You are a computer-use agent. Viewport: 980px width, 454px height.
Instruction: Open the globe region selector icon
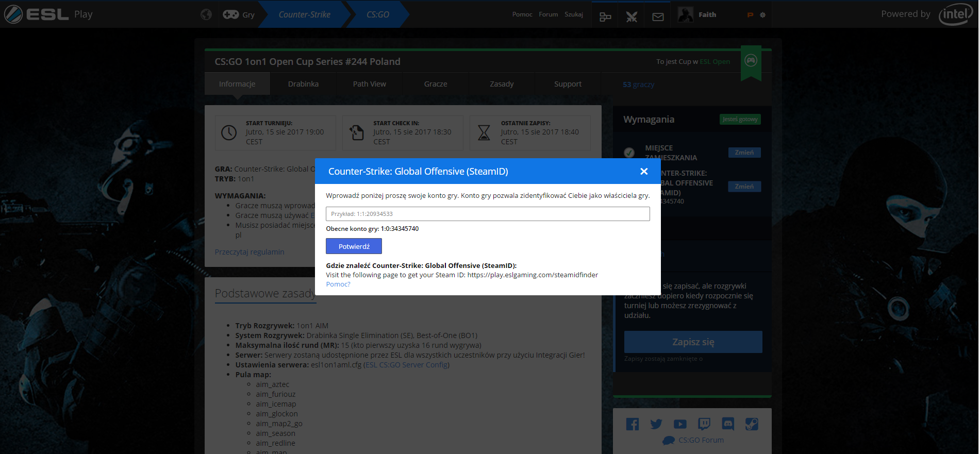206,14
